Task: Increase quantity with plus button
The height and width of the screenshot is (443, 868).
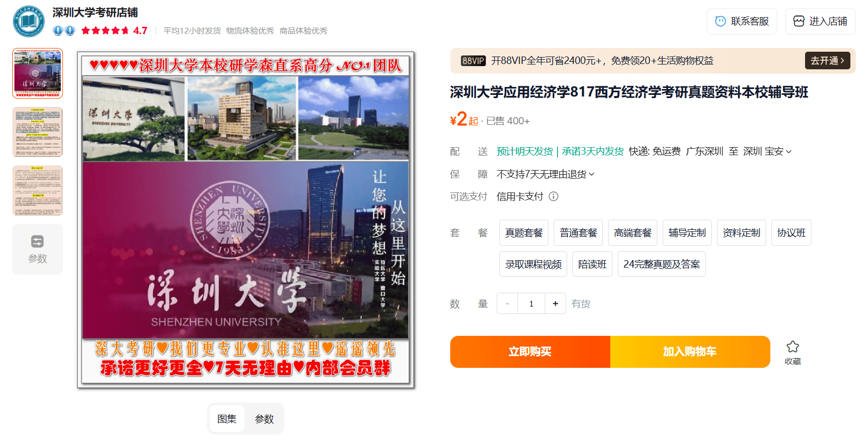Action: (555, 303)
